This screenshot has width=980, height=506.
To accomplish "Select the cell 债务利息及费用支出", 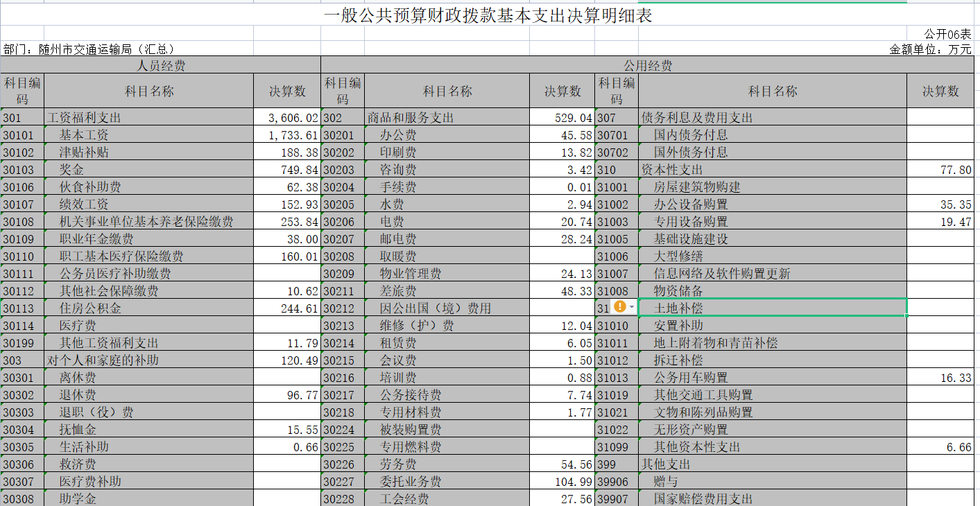I will (x=773, y=118).
